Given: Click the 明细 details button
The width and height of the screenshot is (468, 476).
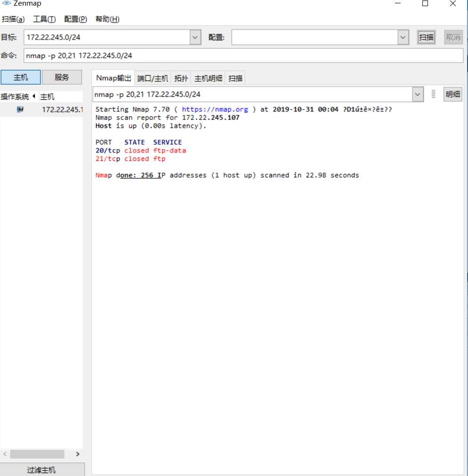Looking at the screenshot, I should pyautogui.click(x=453, y=94).
